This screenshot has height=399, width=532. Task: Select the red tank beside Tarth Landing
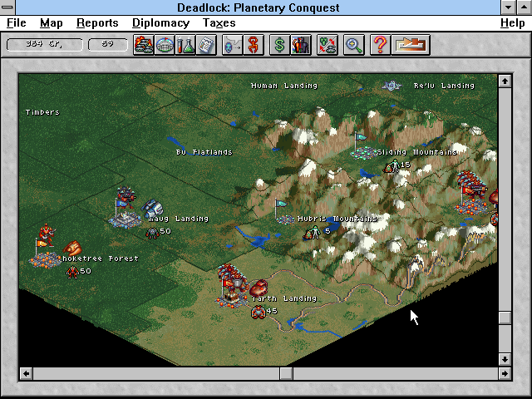(x=259, y=288)
